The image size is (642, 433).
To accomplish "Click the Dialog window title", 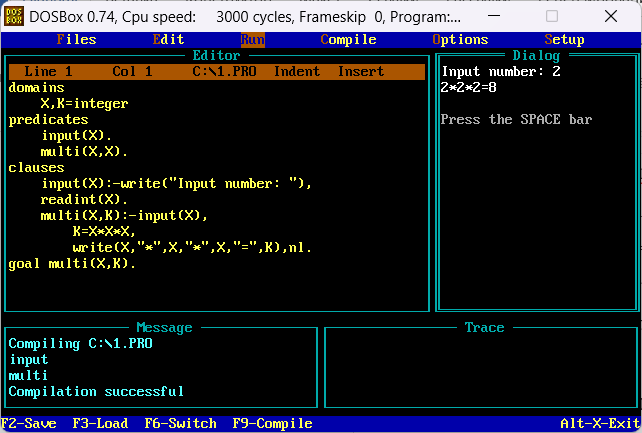I will click(536, 56).
